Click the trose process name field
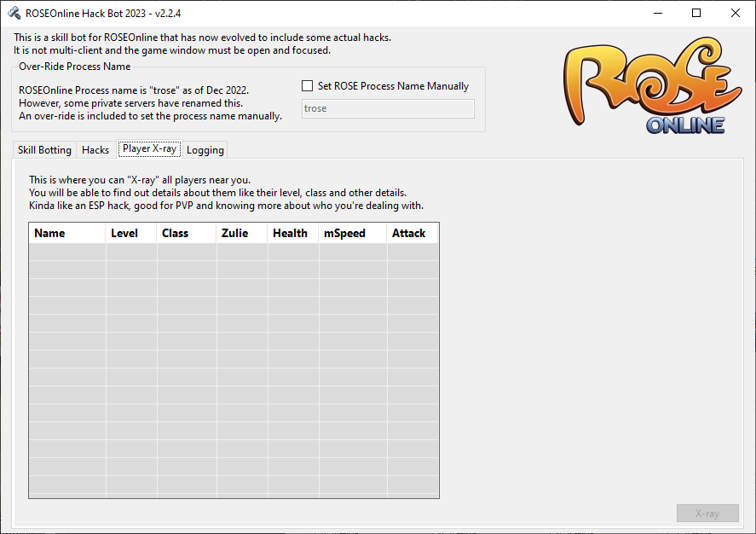The width and height of the screenshot is (756, 534). click(388, 108)
